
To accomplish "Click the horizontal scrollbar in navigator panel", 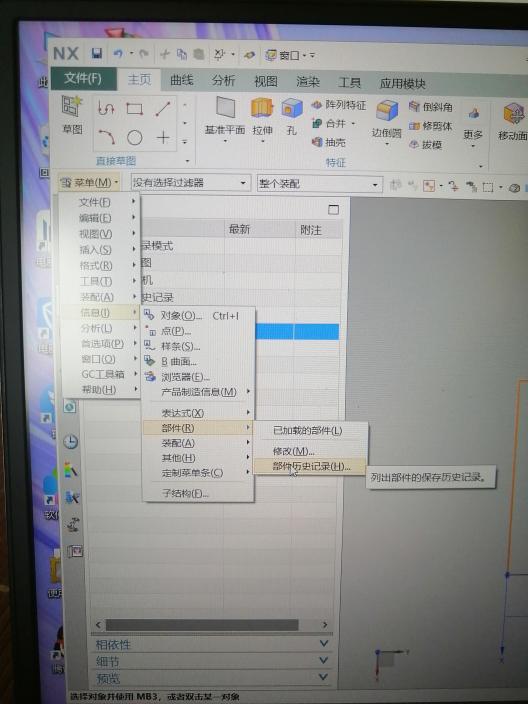I will (x=202, y=625).
